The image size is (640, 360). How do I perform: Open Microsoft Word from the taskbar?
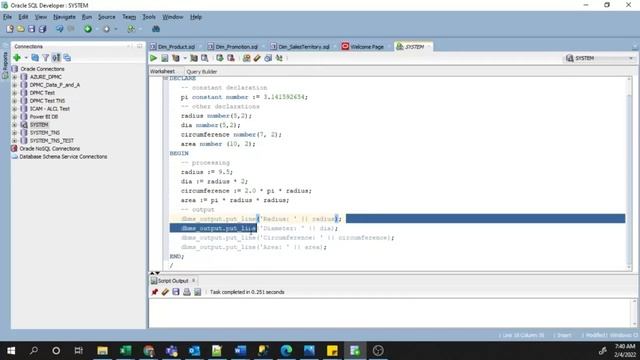(x=240, y=350)
